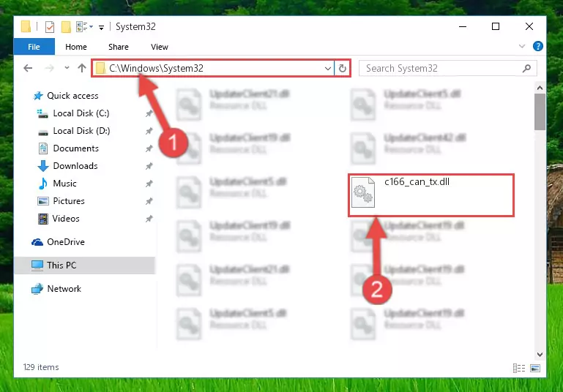Click the pin icon next to Pictures
This screenshot has height=392, width=563.
(x=149, y=202)
